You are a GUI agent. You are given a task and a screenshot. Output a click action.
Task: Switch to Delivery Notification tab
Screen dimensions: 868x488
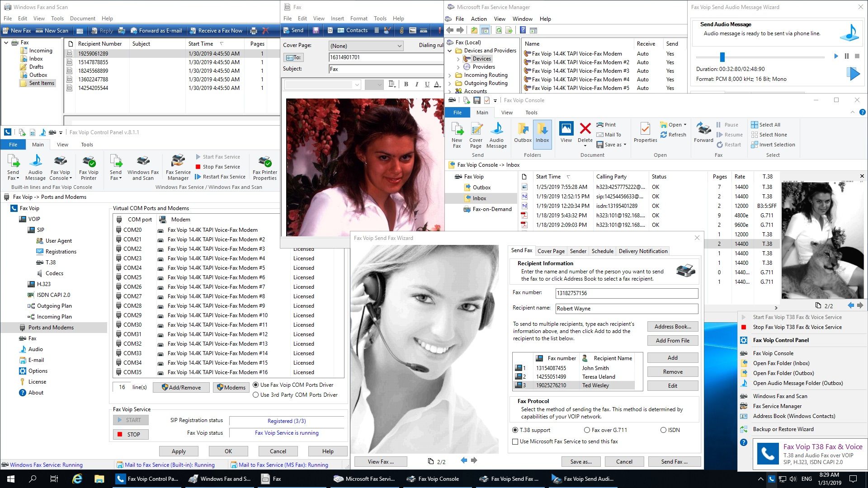point(642,251)
